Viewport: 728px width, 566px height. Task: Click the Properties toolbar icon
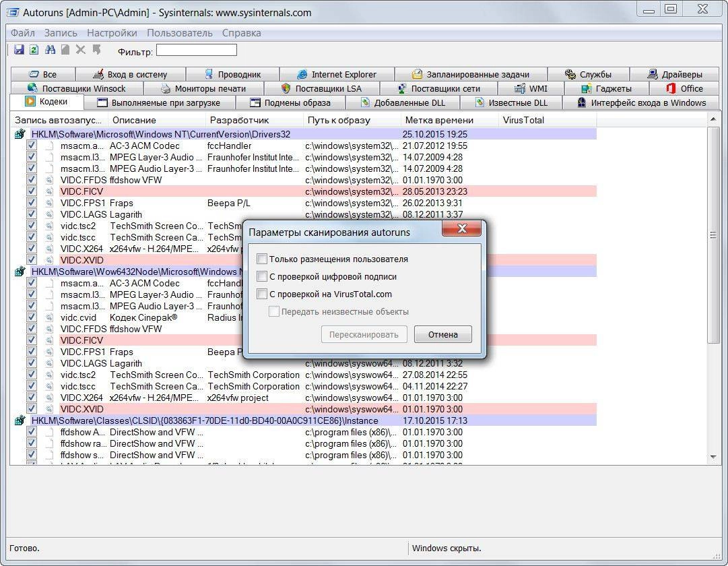[65, 50]
